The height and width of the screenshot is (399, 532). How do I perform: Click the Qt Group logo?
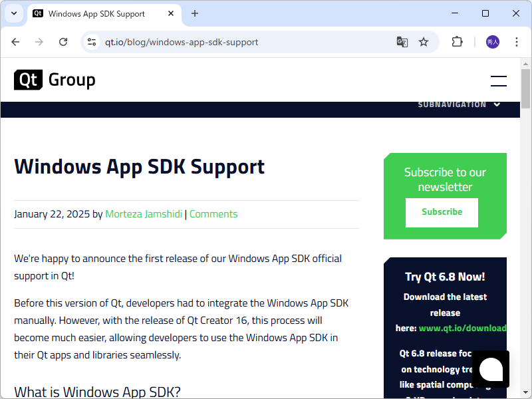(x=55, y=80)
